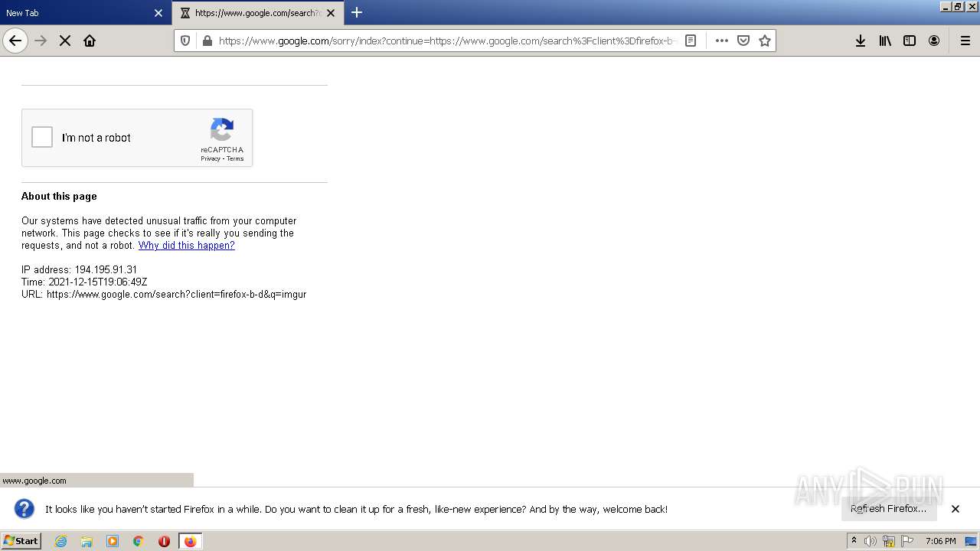
Task: Show sidebars button
Action: (x=910, y=41)
